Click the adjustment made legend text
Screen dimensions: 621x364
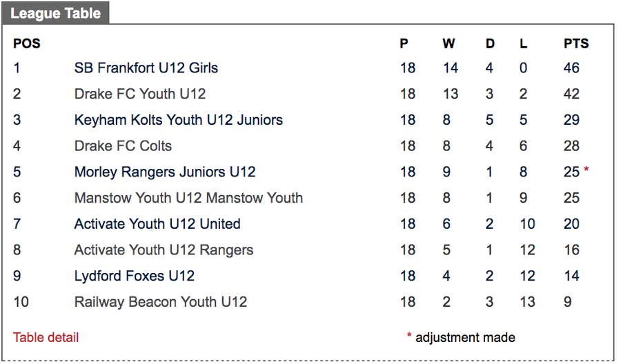tap(464, 337)
